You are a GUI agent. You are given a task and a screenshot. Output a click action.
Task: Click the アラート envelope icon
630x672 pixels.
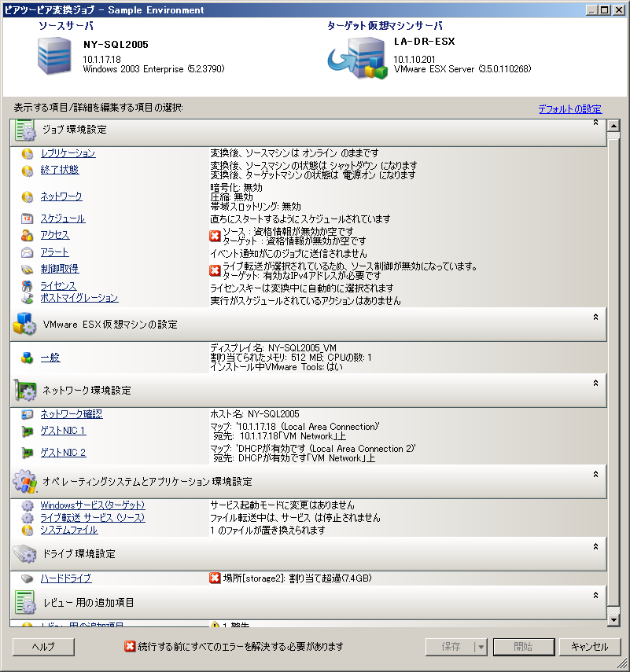27,252
